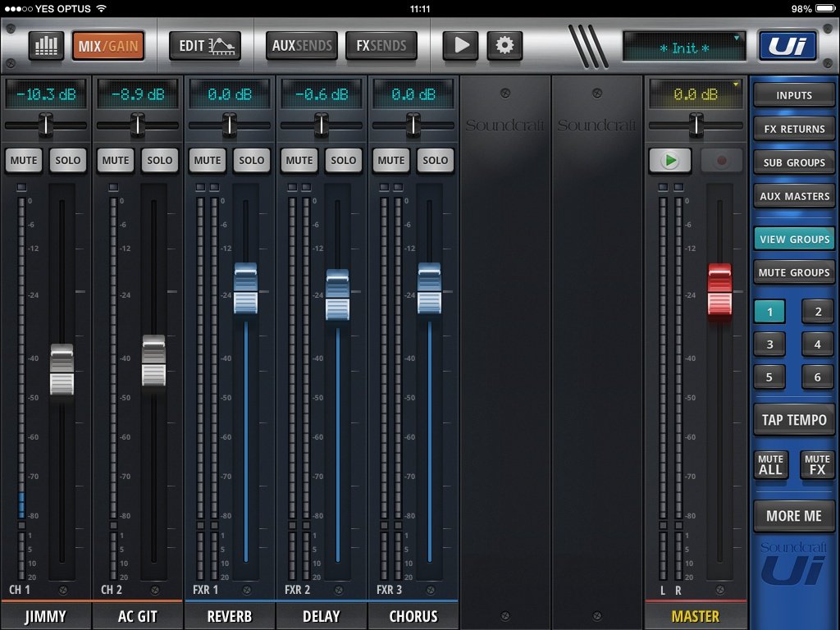Click the JIMMY pan slider knob
840x630 pixels.
[x=46, y=125]
